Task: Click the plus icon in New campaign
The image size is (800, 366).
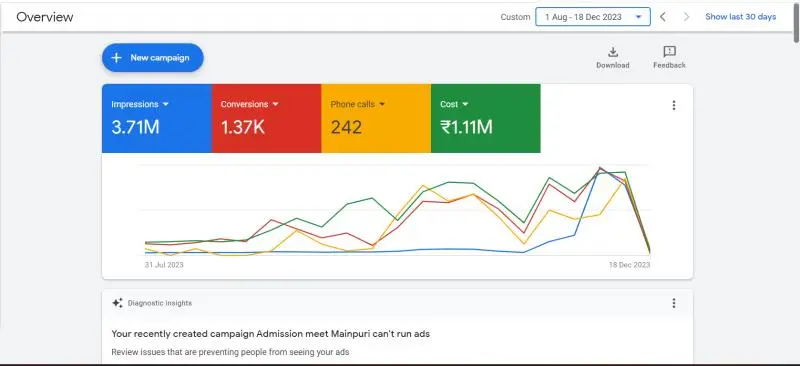Action: [116, 58]
